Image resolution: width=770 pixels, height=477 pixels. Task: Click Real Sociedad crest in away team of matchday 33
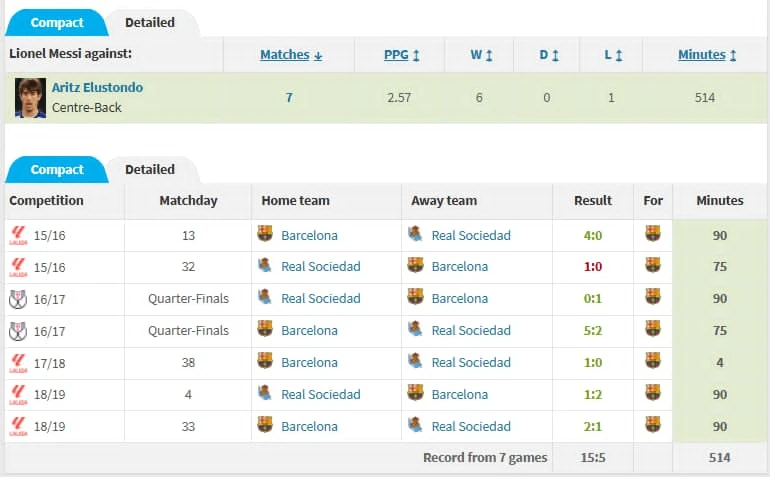point(415,425)
